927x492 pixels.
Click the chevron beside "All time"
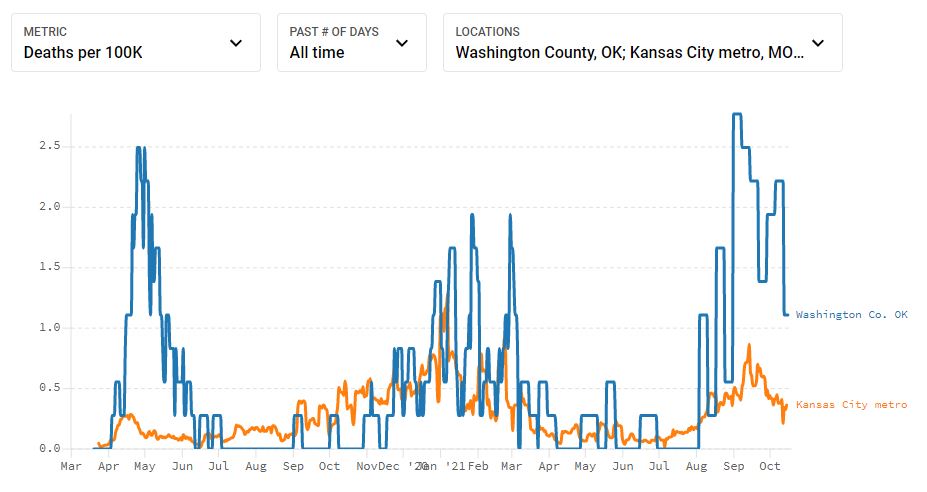click(402, 43)
